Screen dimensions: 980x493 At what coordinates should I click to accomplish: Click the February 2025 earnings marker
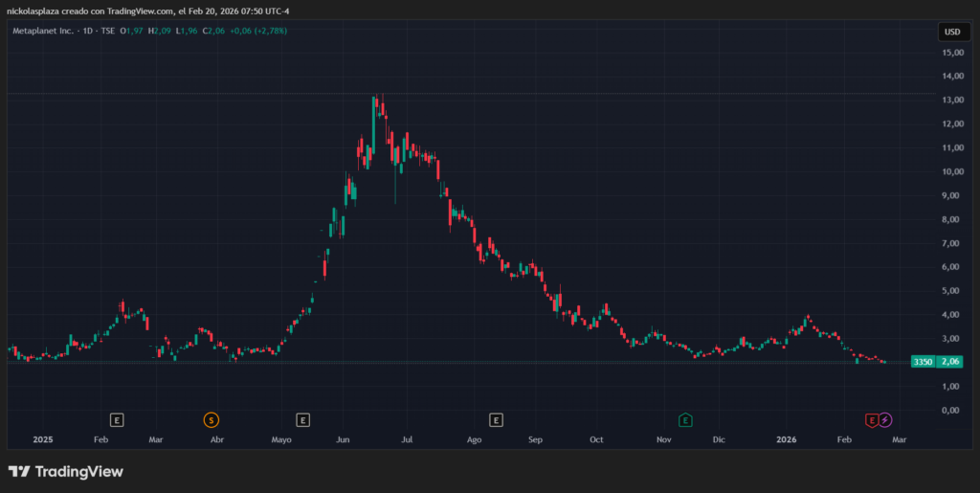pyautogui.click(x=117, y=419)
